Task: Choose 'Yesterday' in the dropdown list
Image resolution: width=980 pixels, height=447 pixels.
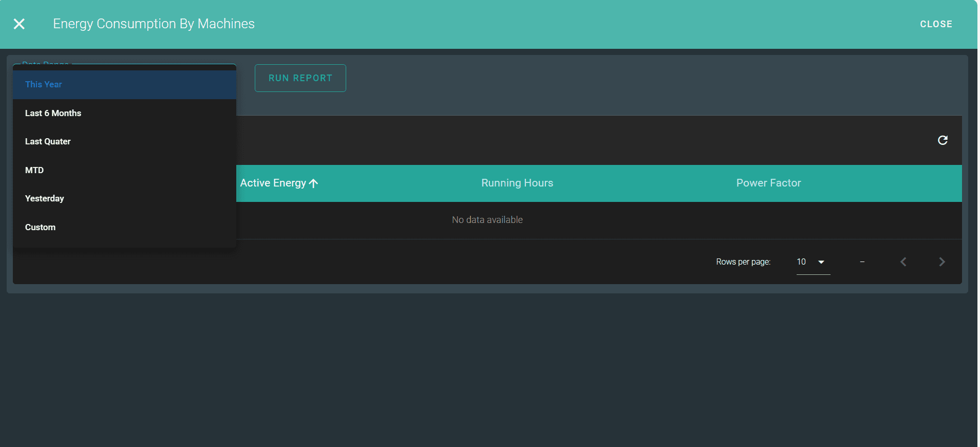Action: 124,199
